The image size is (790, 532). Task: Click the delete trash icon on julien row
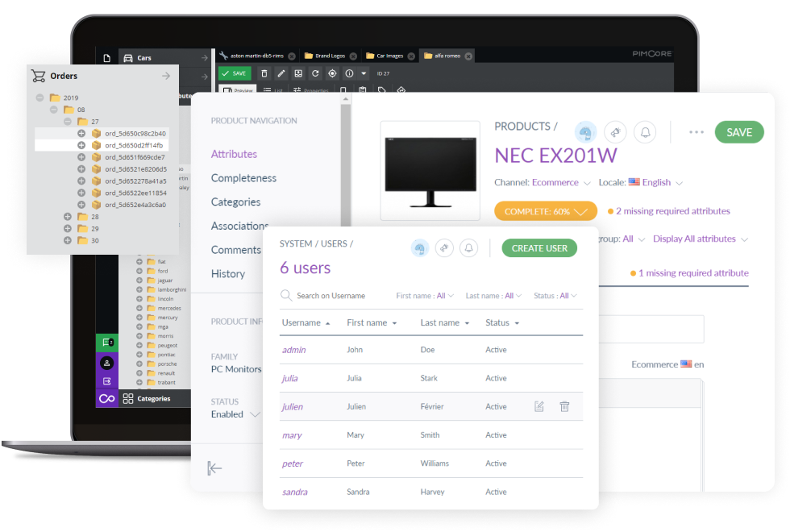(x=564, y=406)
